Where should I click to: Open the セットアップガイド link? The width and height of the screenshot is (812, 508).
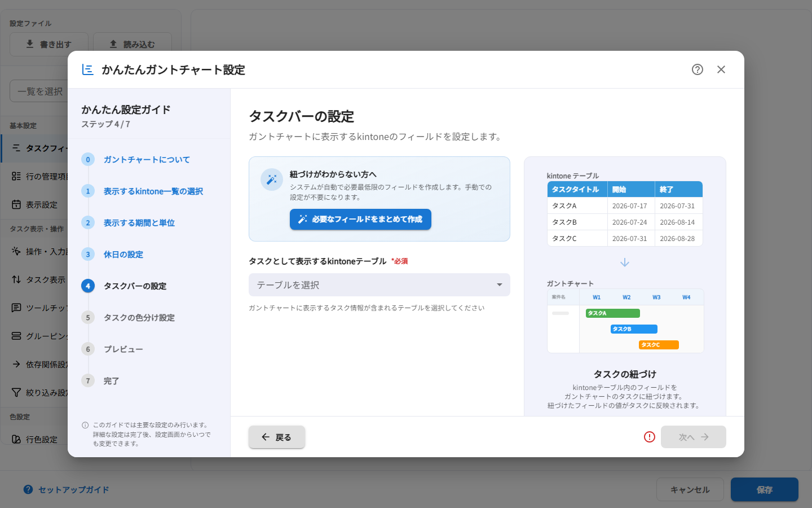67,489
